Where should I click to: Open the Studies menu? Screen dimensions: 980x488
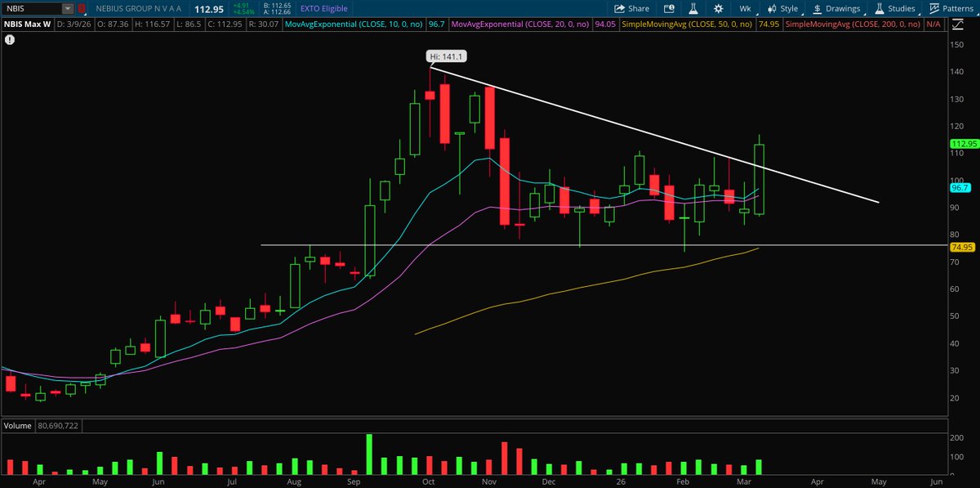[x=894, y=9]
